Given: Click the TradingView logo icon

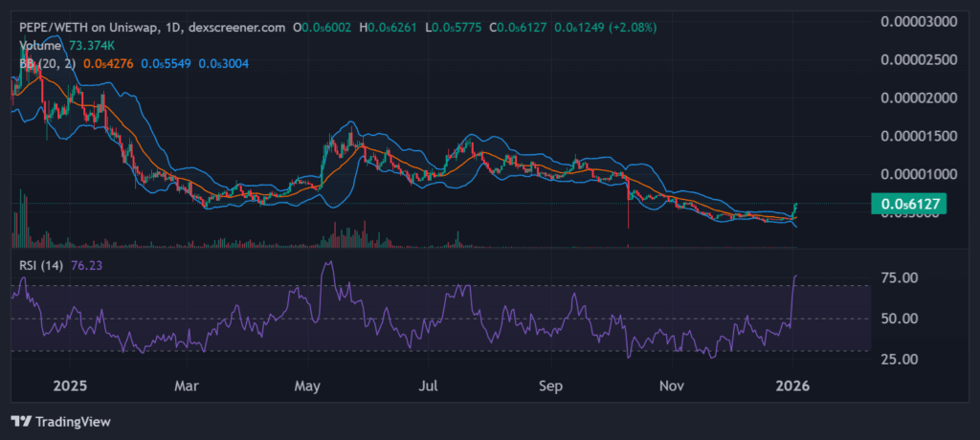Looking at the screenshot, I should point(21,421).
